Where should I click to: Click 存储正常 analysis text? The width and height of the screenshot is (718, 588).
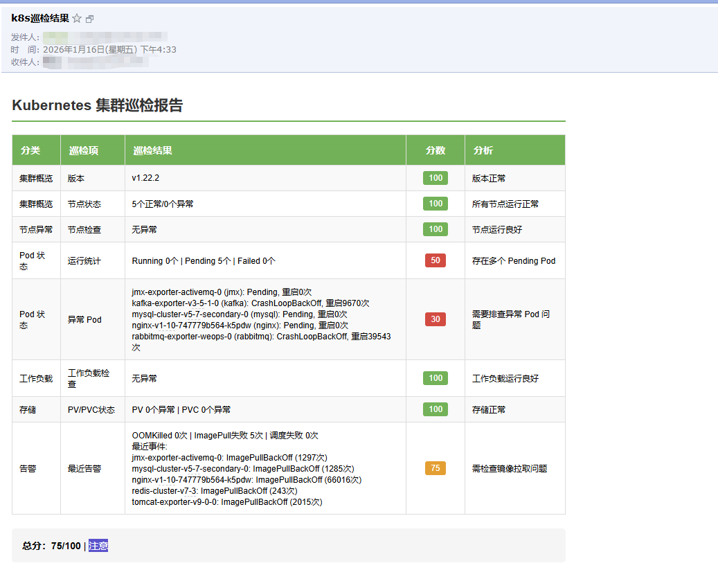pyautogui.click(x=489, y=409)
